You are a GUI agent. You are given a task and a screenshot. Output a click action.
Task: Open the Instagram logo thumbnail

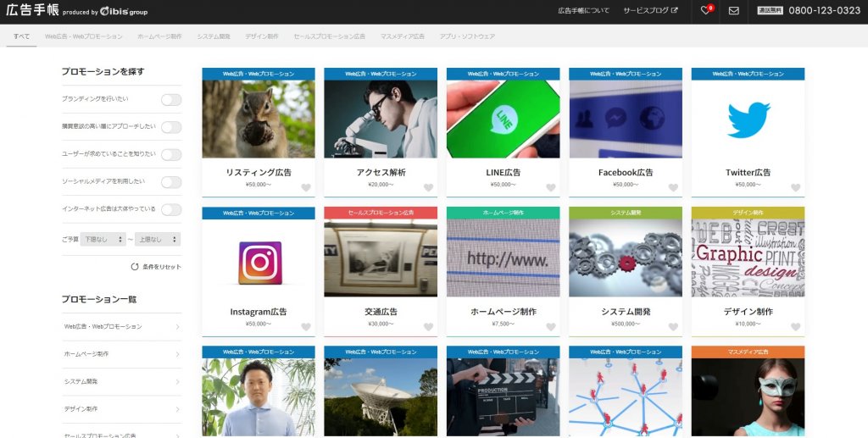pyautogui.click(x=259, y=258)
